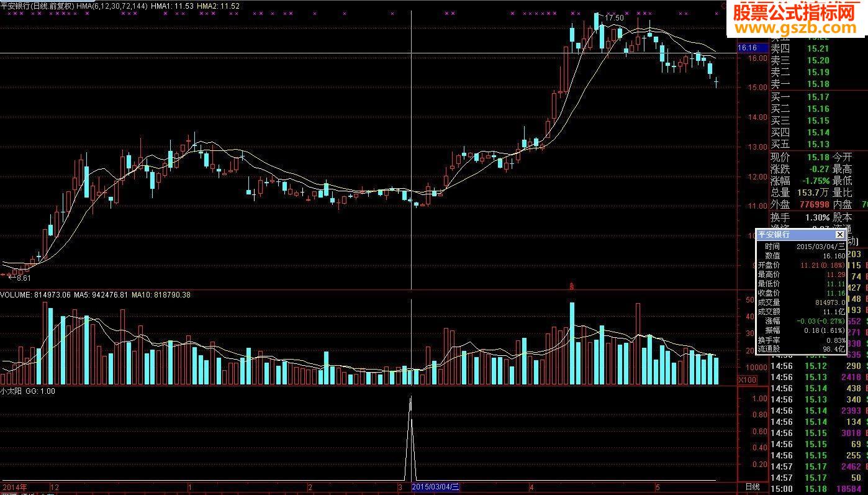Select the 15:00 15.18 18584 tick row

(819, 489)
